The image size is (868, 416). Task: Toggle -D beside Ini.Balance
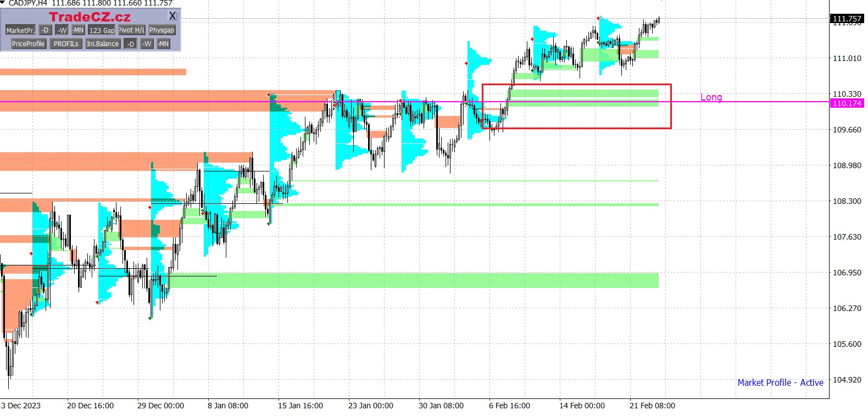(x=130, y=44)
